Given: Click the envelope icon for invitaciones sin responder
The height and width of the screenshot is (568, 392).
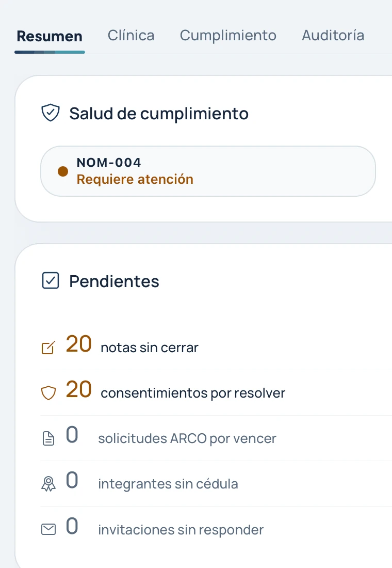Looking at the screenshot, I should 48,529.
